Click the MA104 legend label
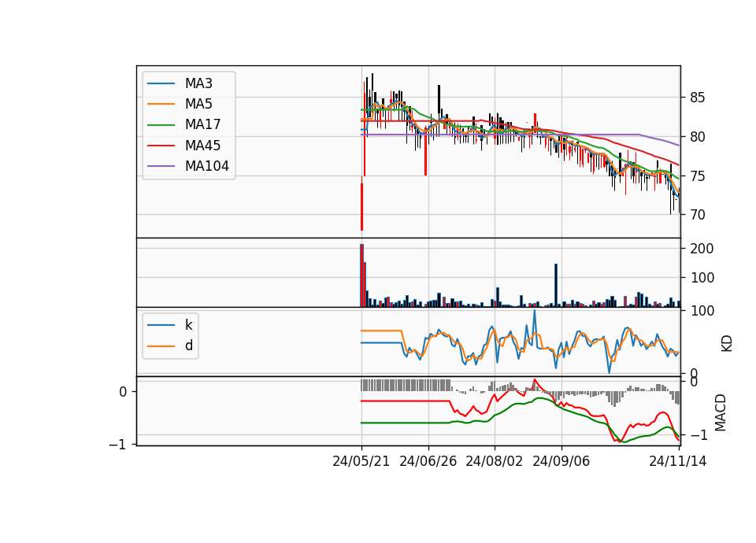The image size is (756, 543). click(x=207, y=166)
